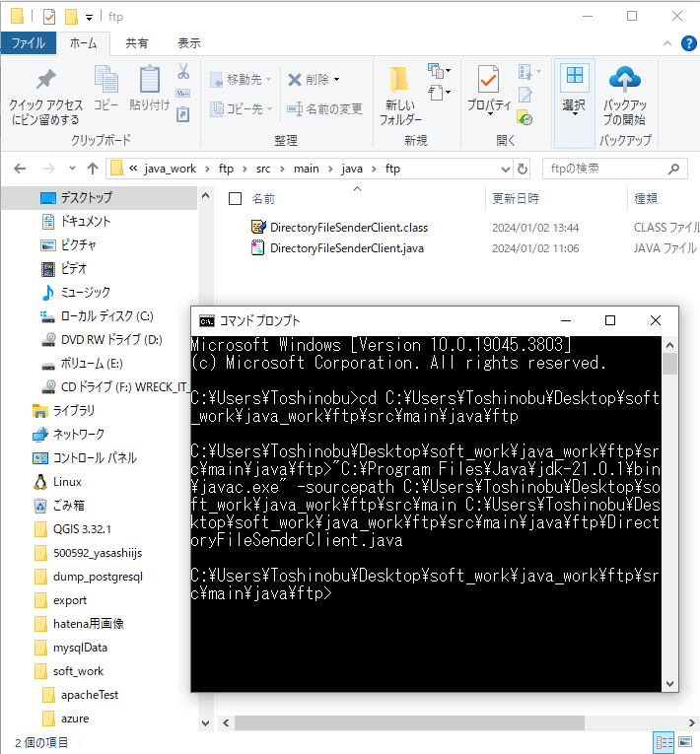Expand the Delete (削除) dropdown arrow
700x754 pixels.
coord(337,80)
